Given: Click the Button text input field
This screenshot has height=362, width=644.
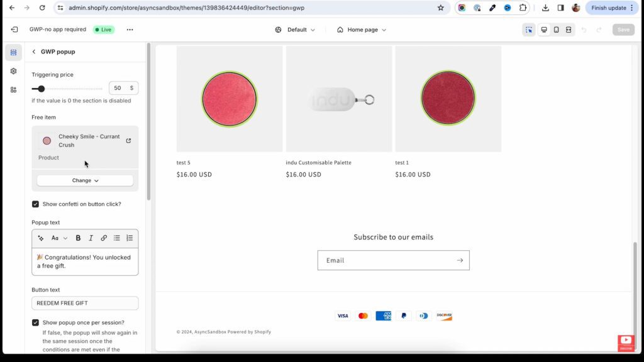Looking at the screenshot, I should 85,303.
